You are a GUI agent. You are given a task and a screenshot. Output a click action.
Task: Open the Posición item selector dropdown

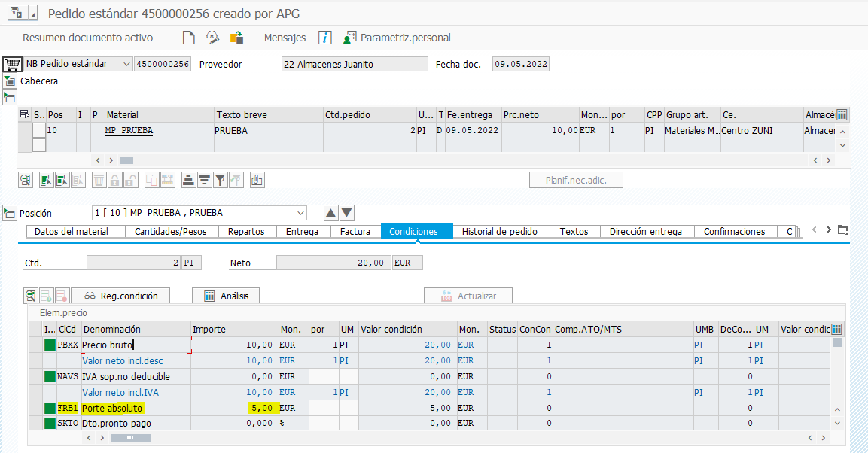(300, 213)
